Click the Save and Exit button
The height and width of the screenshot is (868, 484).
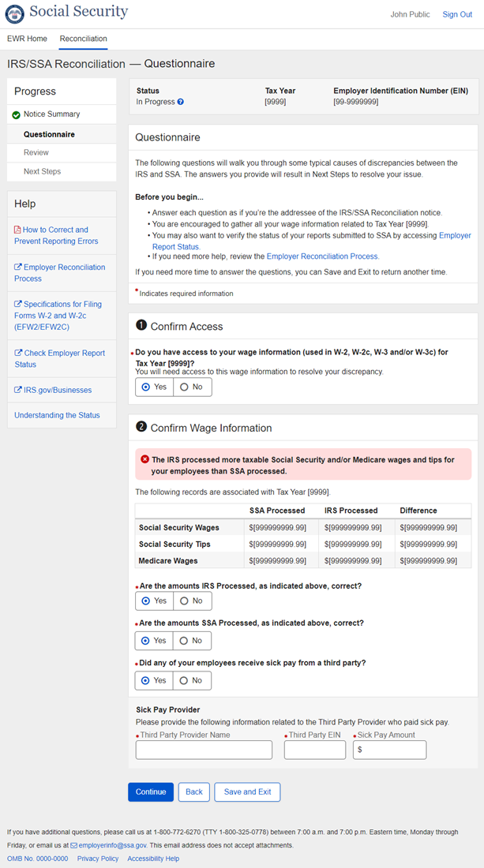(247, 791)
